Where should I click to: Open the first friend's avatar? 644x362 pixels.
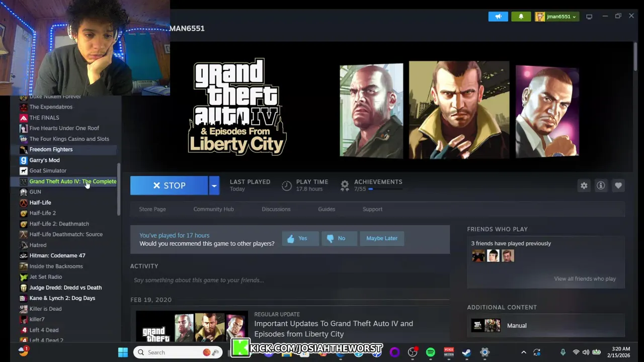pyautogui.click(x=478, y=256)
